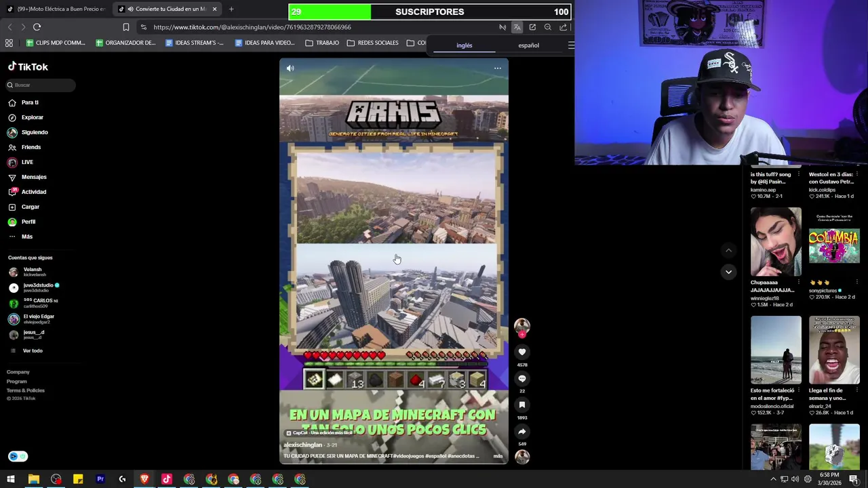Open Windows Start menu
This screenshot has height=488, width=868.
(x=11, y=479)
